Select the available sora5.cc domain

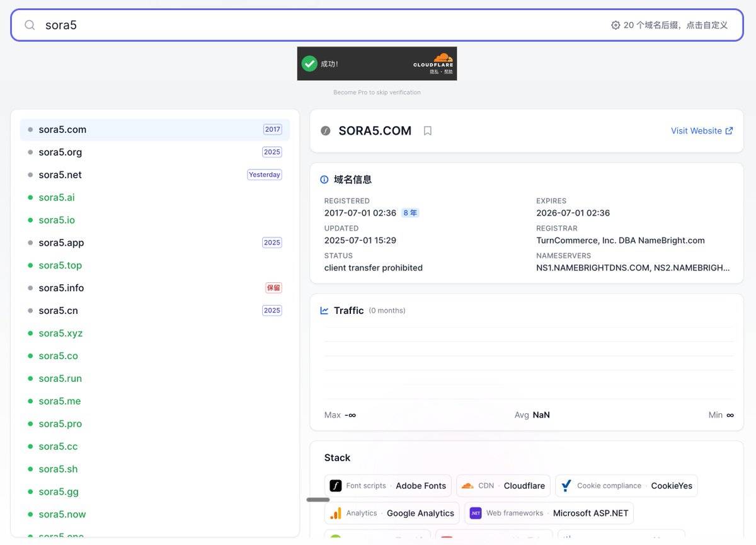155,447
